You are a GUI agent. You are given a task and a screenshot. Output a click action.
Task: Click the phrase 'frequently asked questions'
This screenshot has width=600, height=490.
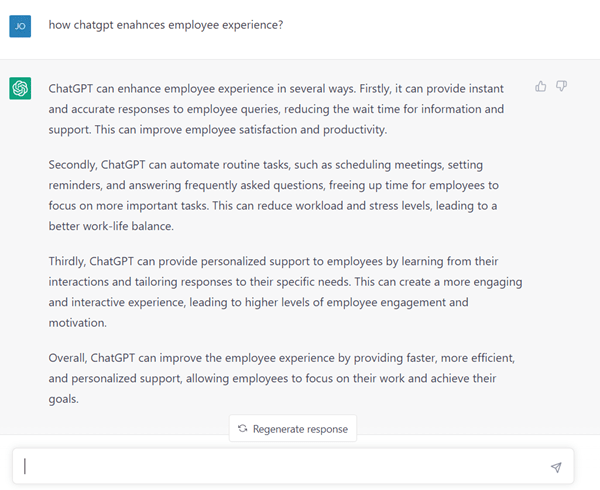[x=255, y=185]
